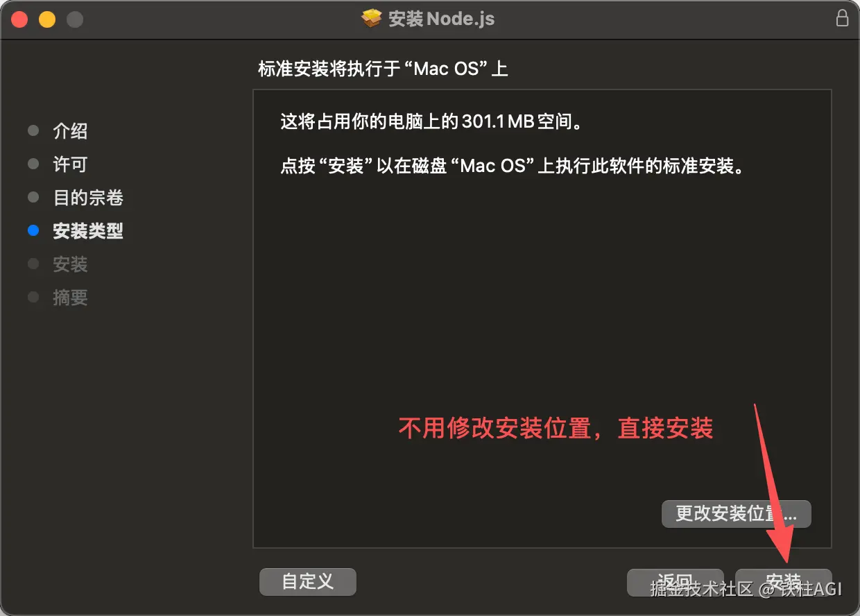Close the installer with the red button
The width and height of the screenshot is (860, 616).
tap(19, 19)
